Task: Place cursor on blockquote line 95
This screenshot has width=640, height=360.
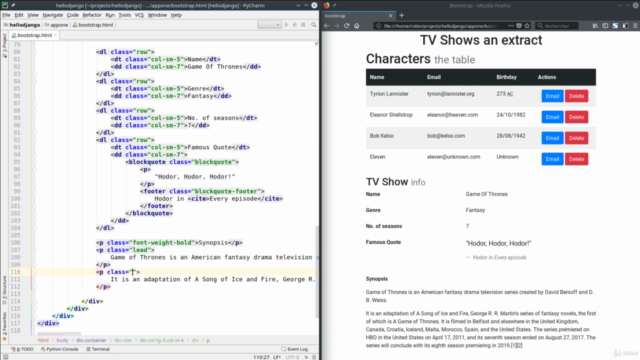Action: coord(182,162)
